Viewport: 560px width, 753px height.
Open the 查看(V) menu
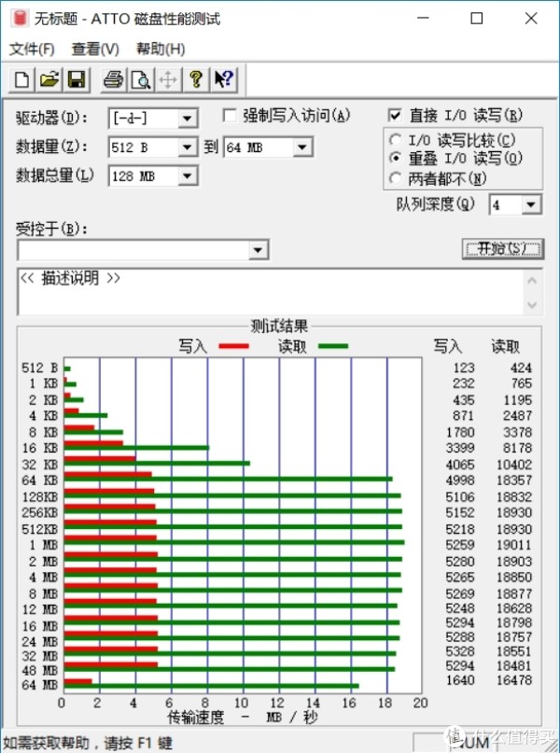[95, 49]
